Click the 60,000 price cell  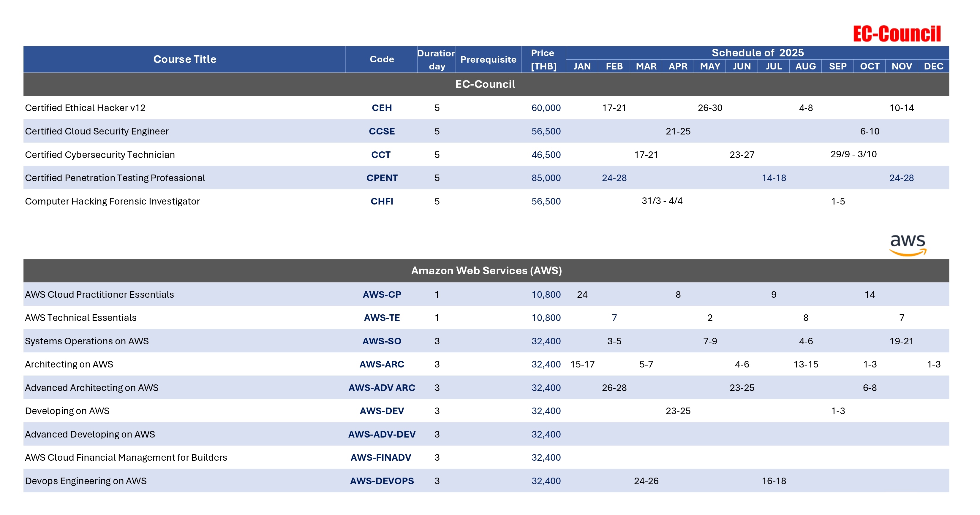[546, 108]
